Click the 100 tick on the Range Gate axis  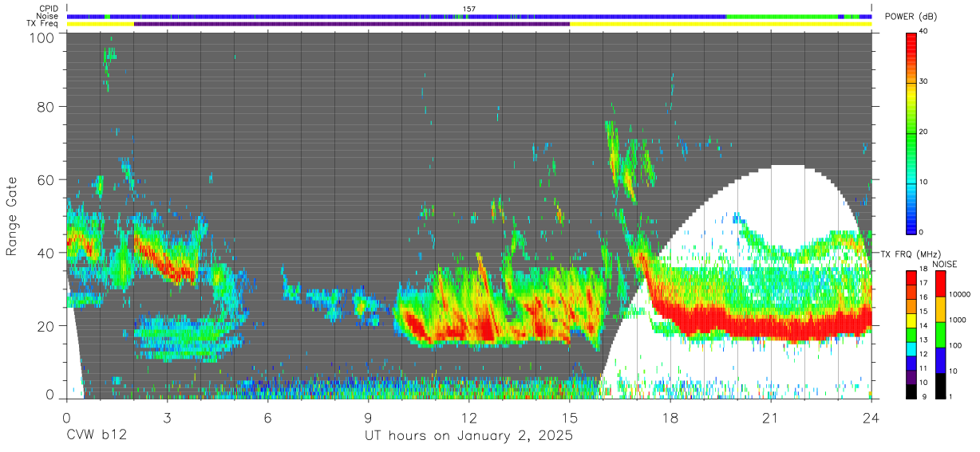click(x=42, y=37)
